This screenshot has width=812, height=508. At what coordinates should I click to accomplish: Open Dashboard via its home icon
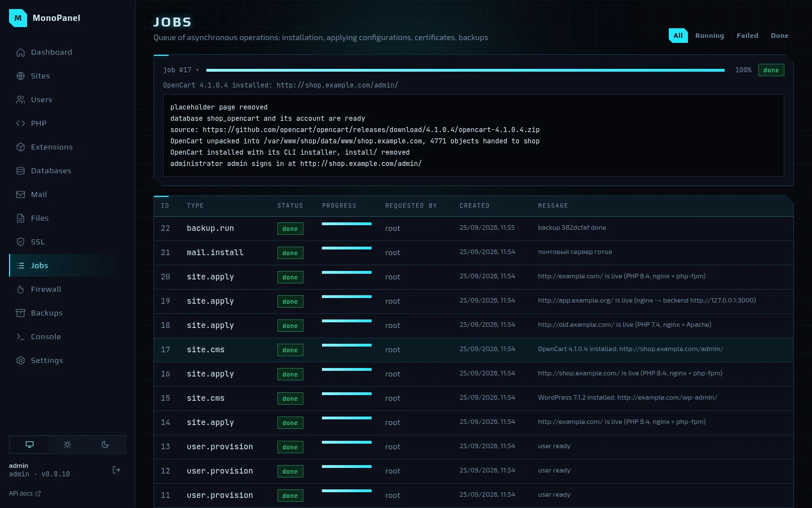[x=21, y=52]
